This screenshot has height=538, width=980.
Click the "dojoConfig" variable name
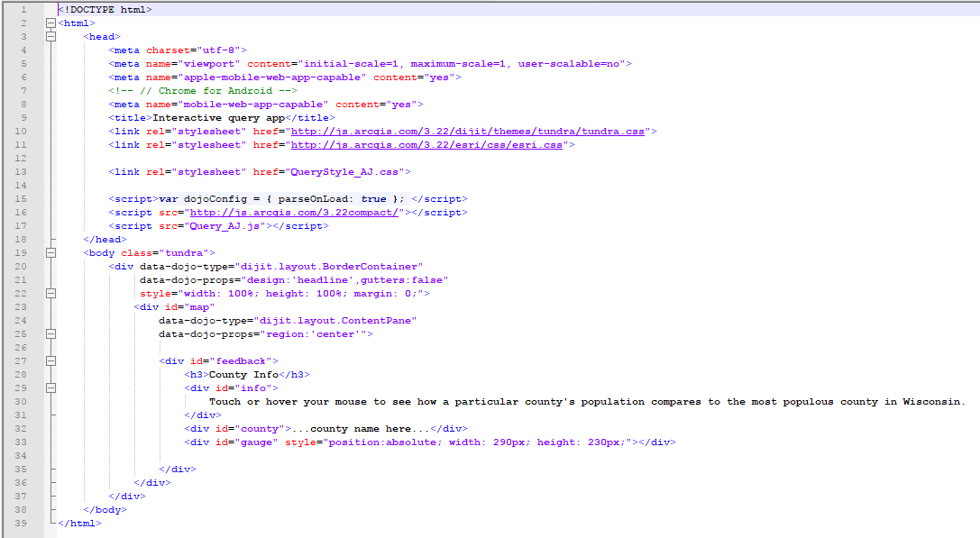[x=215, y=199]
